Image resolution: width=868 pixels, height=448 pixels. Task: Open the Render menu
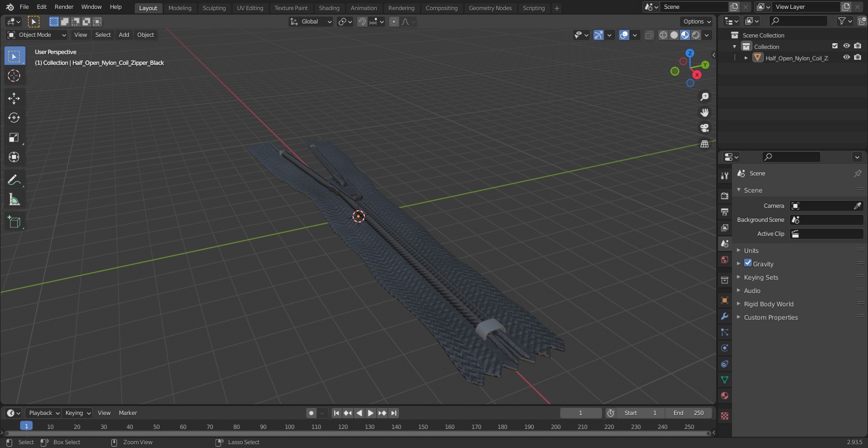(x=64, y=7)
